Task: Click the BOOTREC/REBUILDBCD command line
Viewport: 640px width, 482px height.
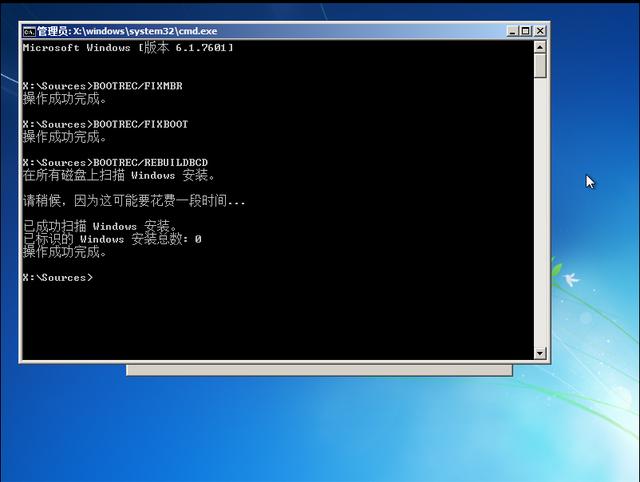Action: pos(115,163)
